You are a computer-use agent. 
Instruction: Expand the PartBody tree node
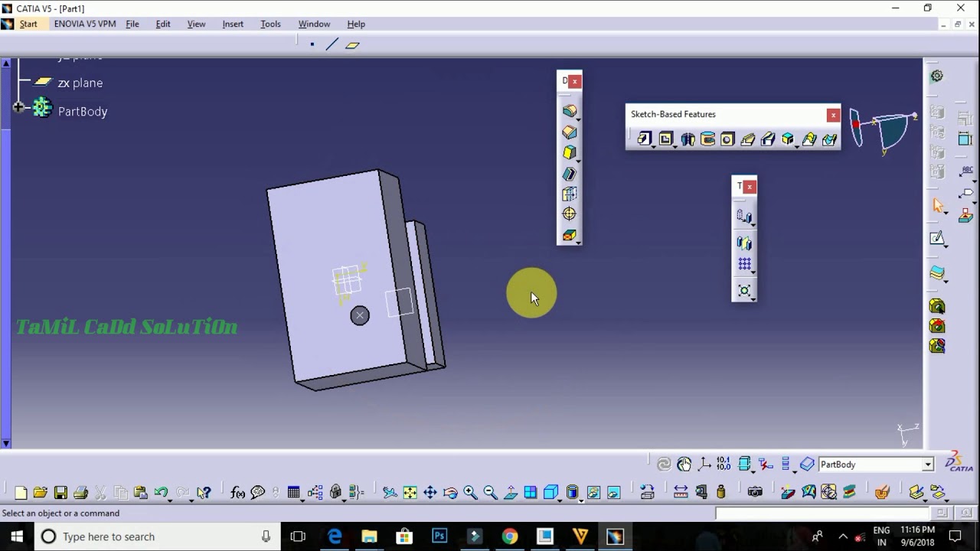point(18,108)
